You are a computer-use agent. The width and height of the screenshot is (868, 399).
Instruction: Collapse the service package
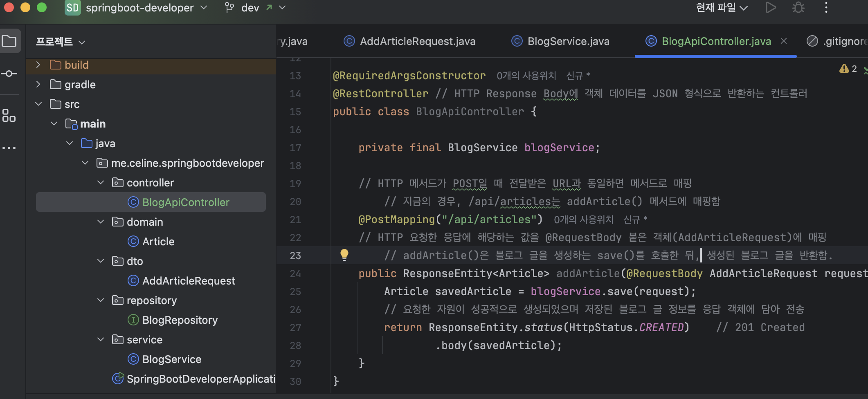[101, 339]
